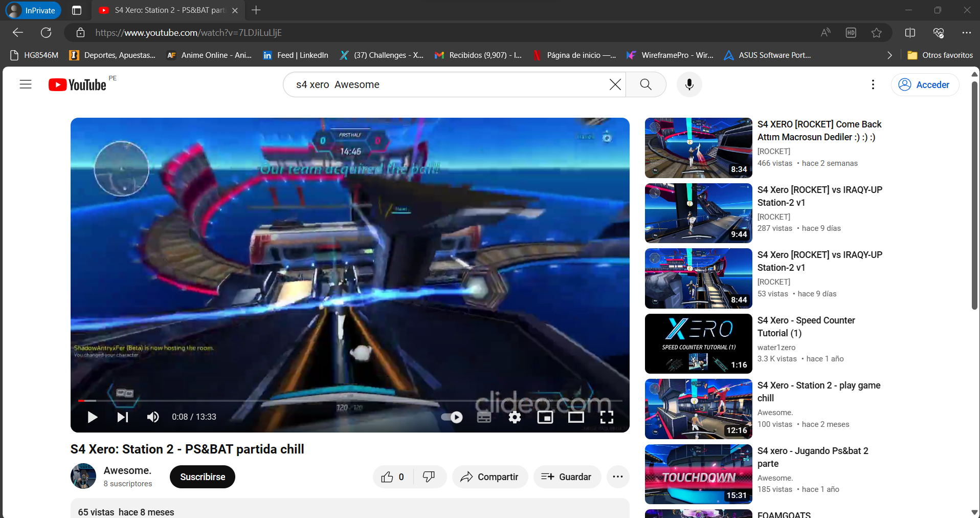Enable miniplayer mode
Image resolution: width=980 pixels, height=518 pixels.
545,417
